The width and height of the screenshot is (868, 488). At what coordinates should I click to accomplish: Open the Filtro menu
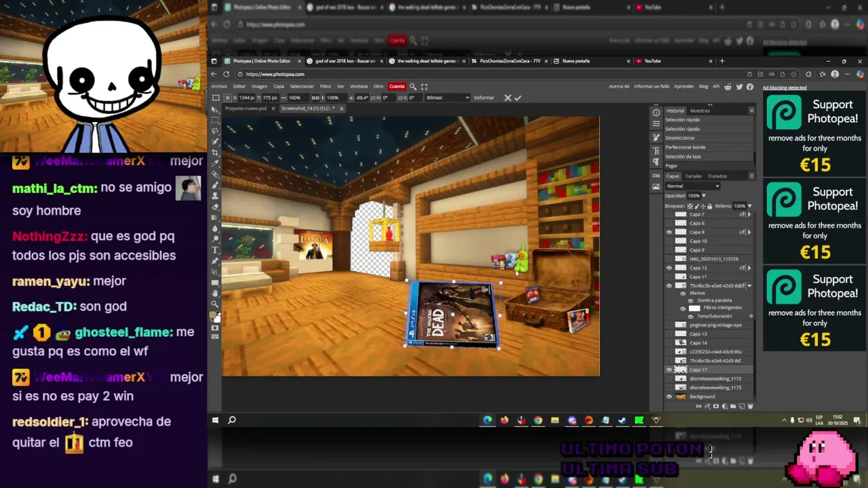coord(325,86)
